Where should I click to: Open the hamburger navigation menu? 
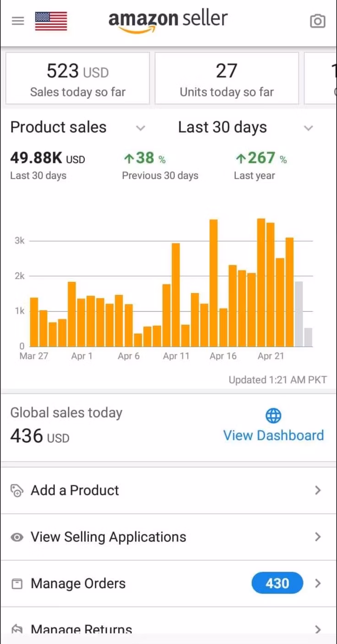(x=18, y=21)
